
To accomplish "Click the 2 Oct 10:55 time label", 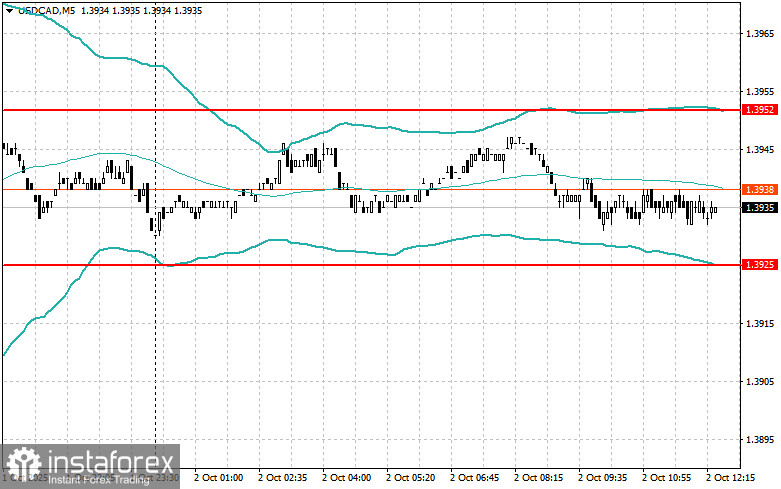I will tap(666, 478).
